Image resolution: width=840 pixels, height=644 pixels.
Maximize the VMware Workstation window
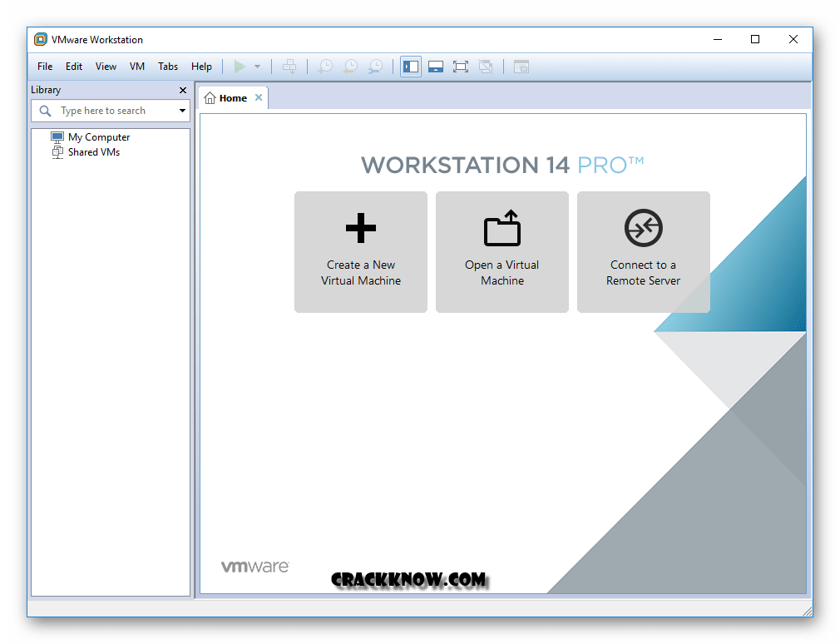click(755, 39)
